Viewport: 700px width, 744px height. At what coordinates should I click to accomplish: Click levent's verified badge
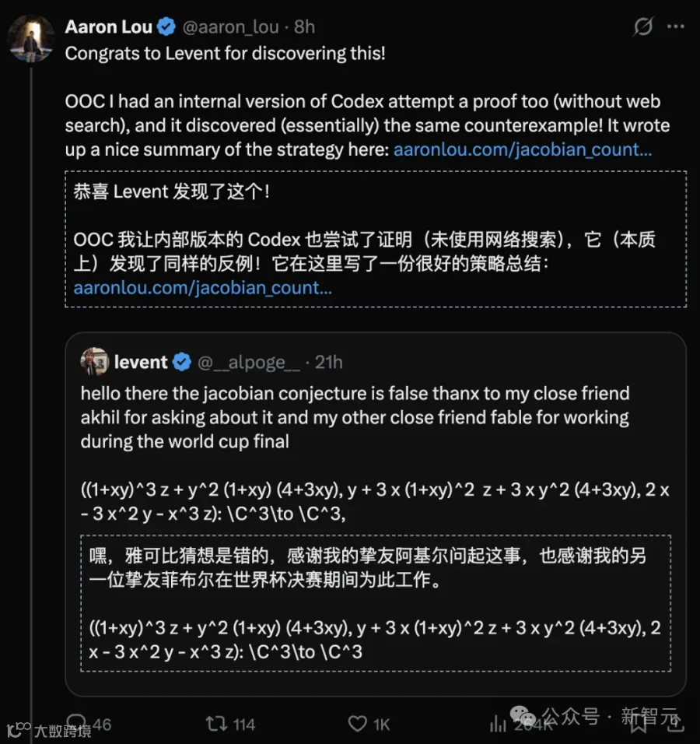[x=182, y=362]
